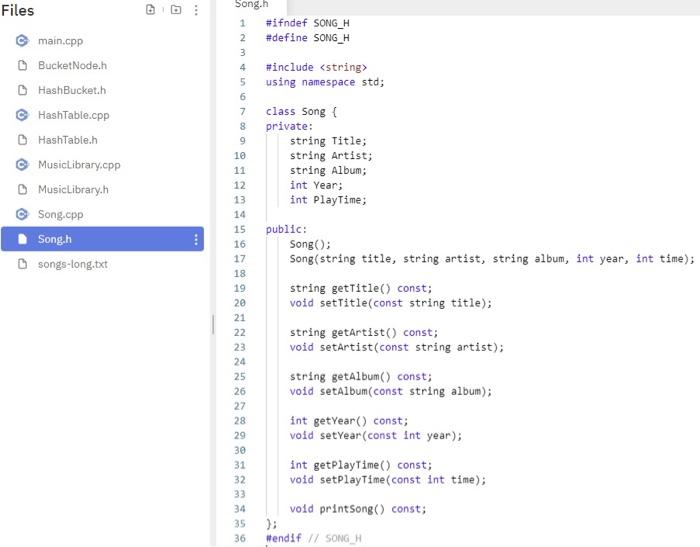
Task: Open HashBucket.h file
Action: click(x=72, y=90)
